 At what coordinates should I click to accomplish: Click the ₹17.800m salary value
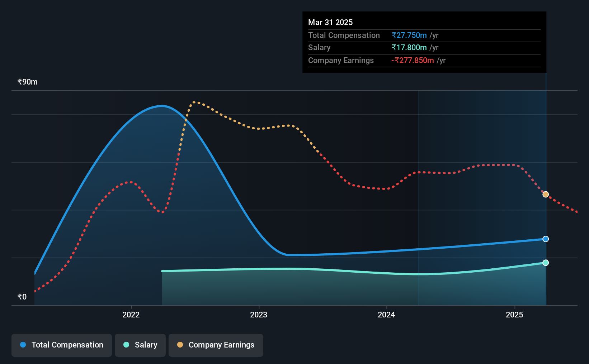click(409, 47)
